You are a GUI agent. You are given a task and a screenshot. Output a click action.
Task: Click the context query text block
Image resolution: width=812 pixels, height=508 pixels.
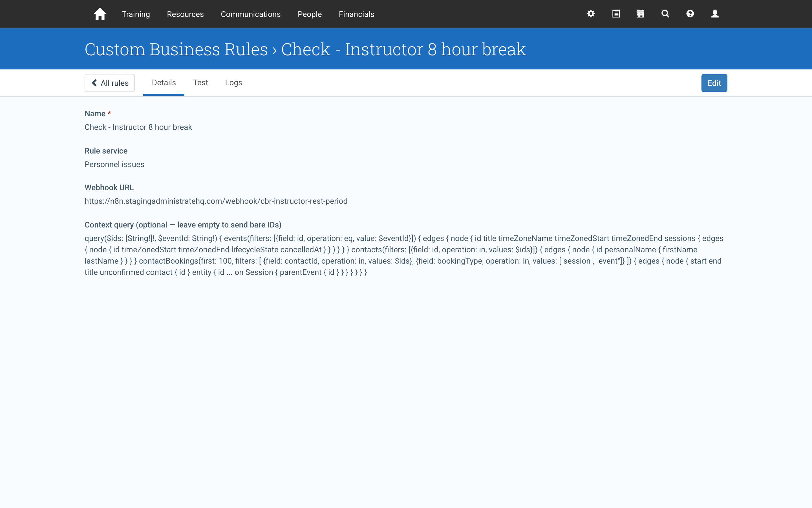click(x=404, y=255)
